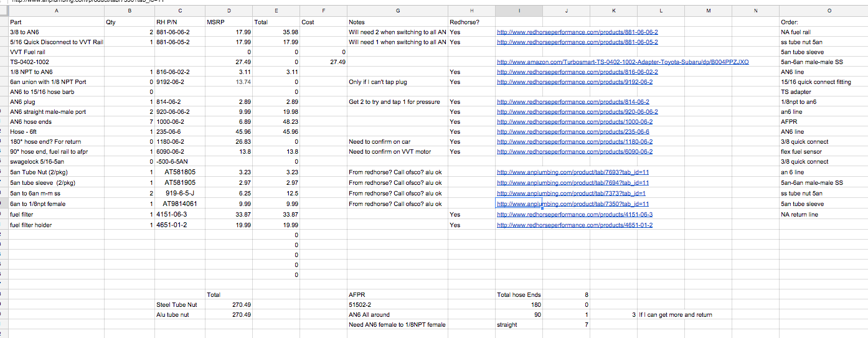The image size is (868, 338).
Task: Select the "Steel Tube Nut" cell
Action: pyautogui.click(x=176, y=304)
